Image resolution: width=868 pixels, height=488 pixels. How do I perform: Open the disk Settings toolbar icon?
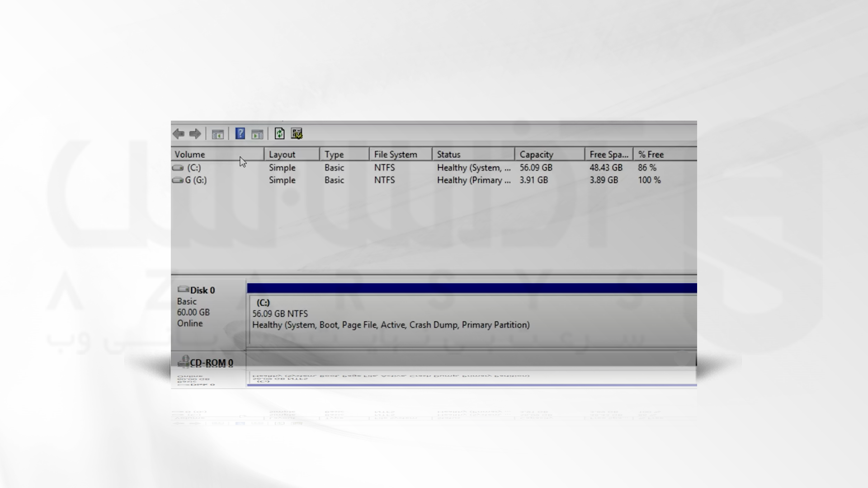[x=297, y=133]
